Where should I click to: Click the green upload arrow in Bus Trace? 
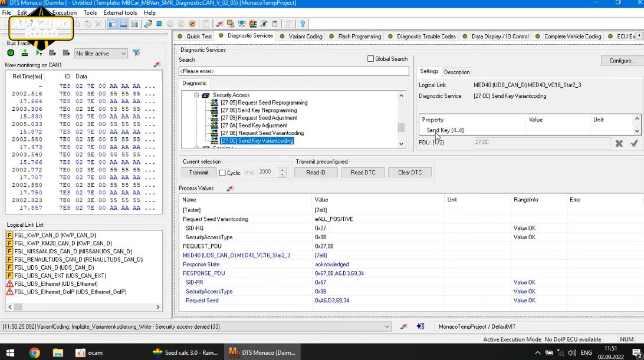click(x=25, y=53)
